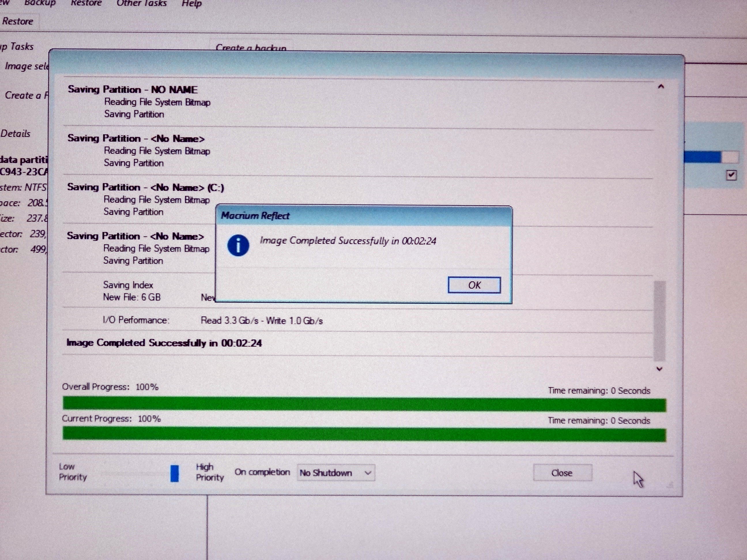Click the Close button in the progress window
Screen dimensions: 747x560
pyautogui.click(x=562, y=473)
